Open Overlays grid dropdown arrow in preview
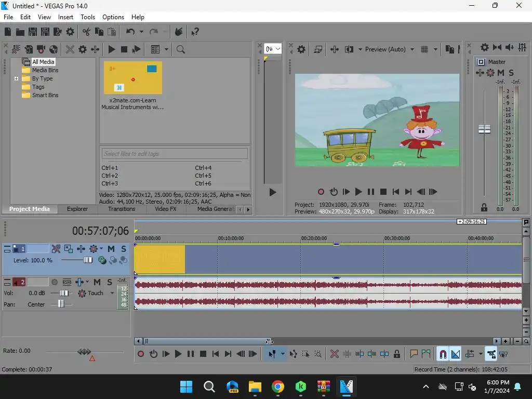 click(435, 49)
